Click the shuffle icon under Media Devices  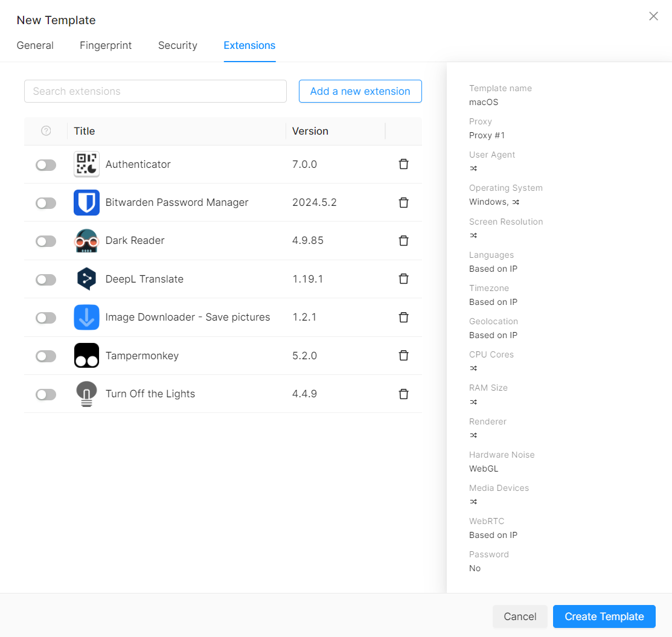pos(473,502)
